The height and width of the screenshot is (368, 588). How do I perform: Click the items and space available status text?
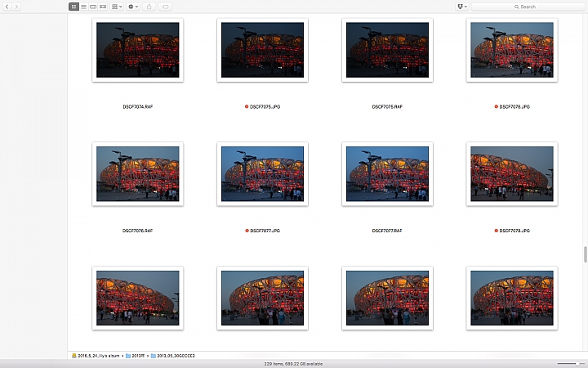293,364
